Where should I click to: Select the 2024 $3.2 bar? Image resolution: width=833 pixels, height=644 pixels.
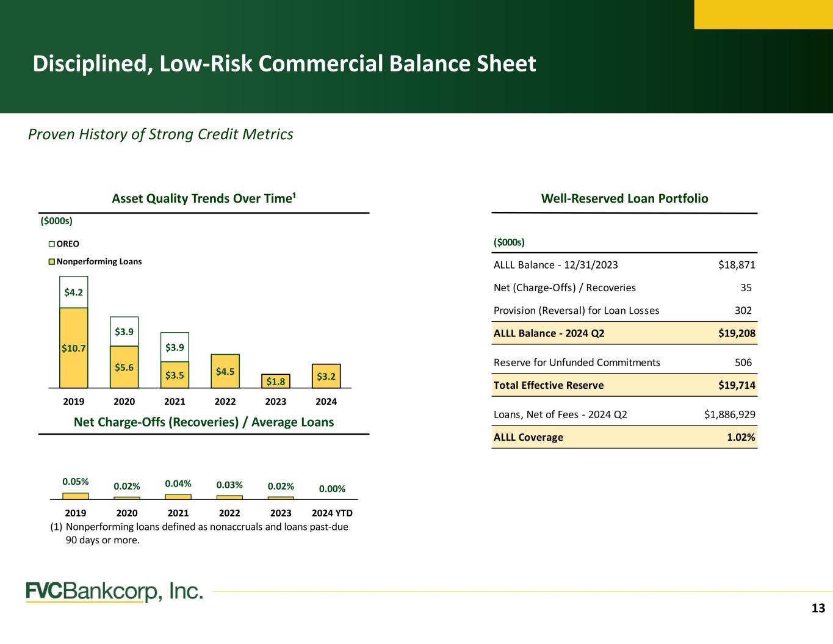tap(326, 377)
